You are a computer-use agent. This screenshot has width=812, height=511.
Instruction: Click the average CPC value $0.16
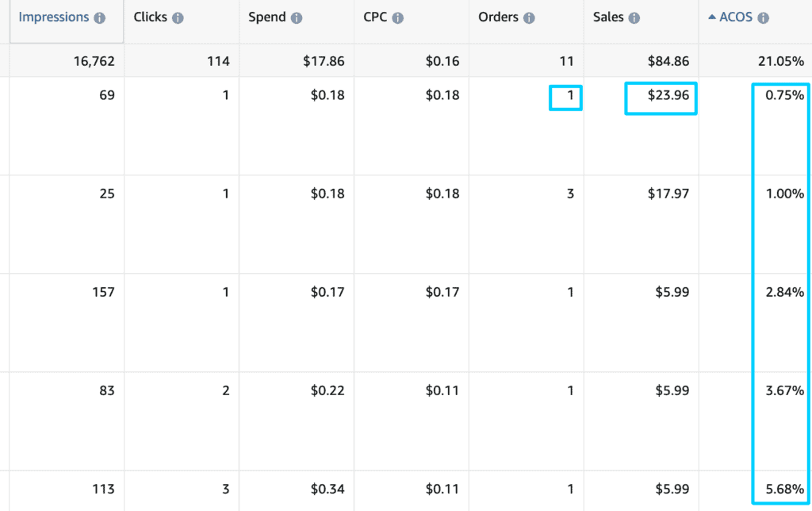[x=442, y=61]
